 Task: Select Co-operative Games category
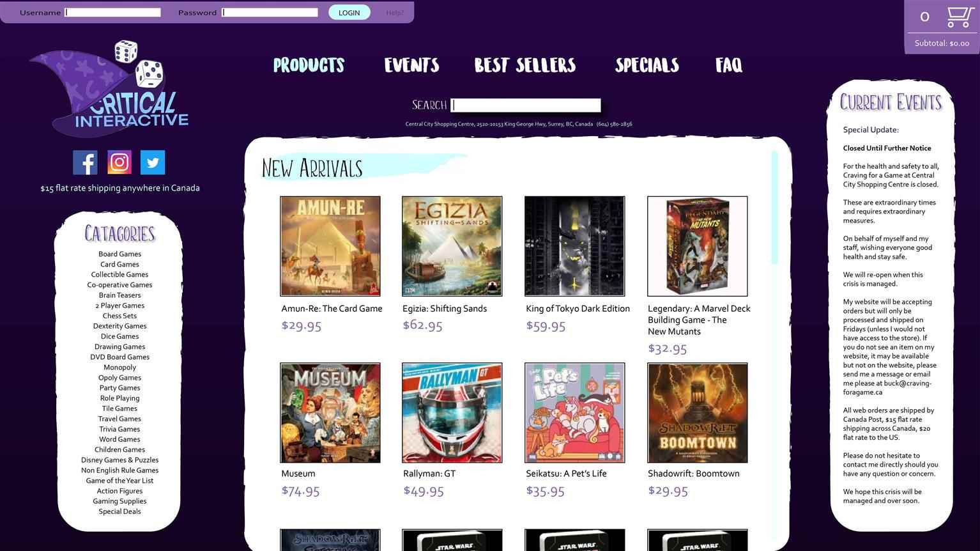point(119,285)
